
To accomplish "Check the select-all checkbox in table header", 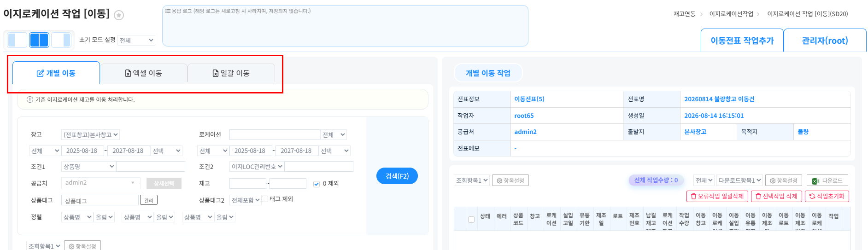I will coord(471,219).
